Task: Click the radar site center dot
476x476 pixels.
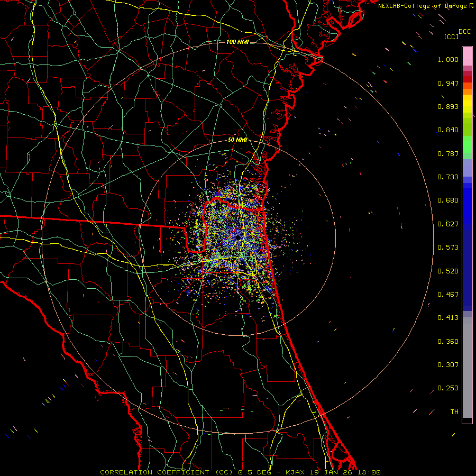Action: [238, 237]
